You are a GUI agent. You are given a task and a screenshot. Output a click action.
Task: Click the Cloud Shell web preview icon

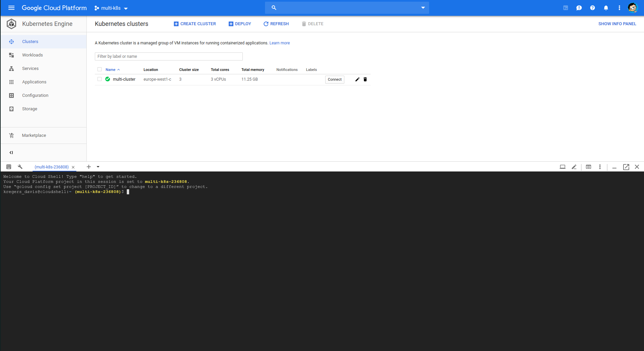[589, 167]
